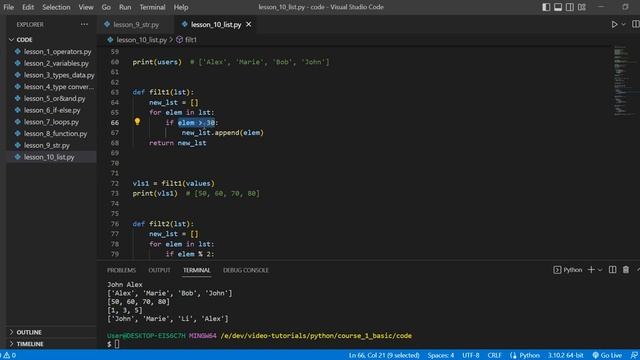Change line endings via CRLF
Viewport: 640px width, 360px height.
494,355
